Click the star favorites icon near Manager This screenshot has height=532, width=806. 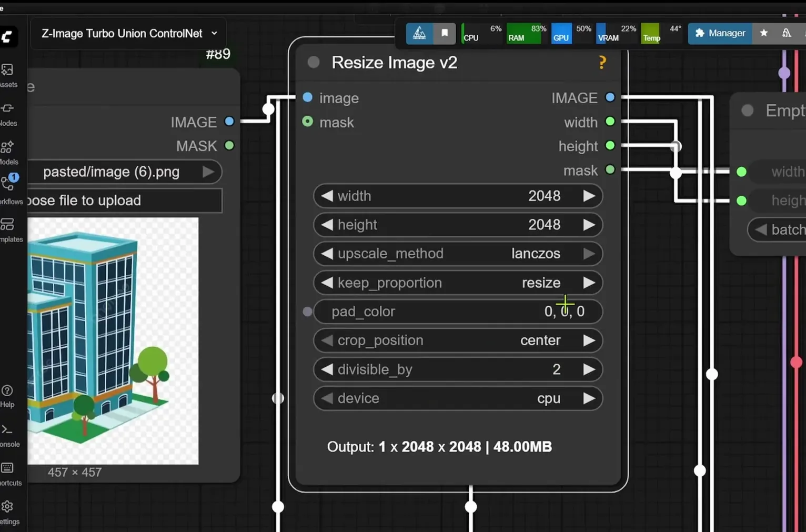tap(763, 33)
